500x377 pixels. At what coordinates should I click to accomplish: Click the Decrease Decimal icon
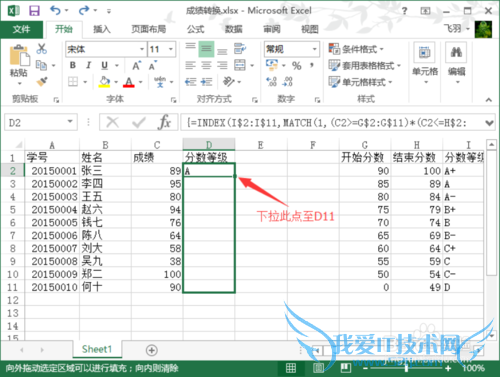(288, 81)
